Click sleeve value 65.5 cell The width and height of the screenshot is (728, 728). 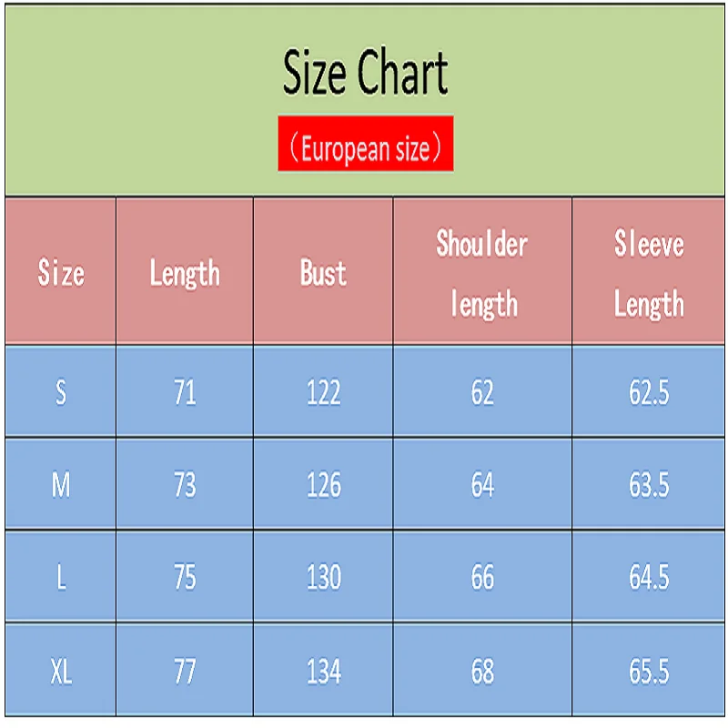coord(649,672)
